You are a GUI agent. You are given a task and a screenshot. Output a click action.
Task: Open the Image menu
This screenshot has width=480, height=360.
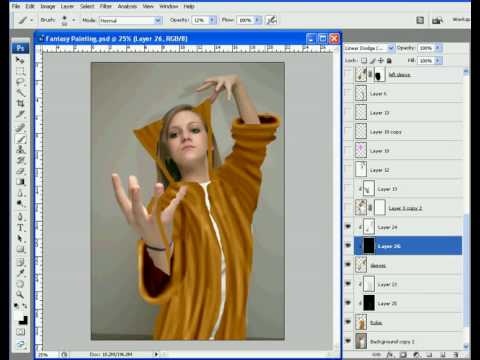48,6
